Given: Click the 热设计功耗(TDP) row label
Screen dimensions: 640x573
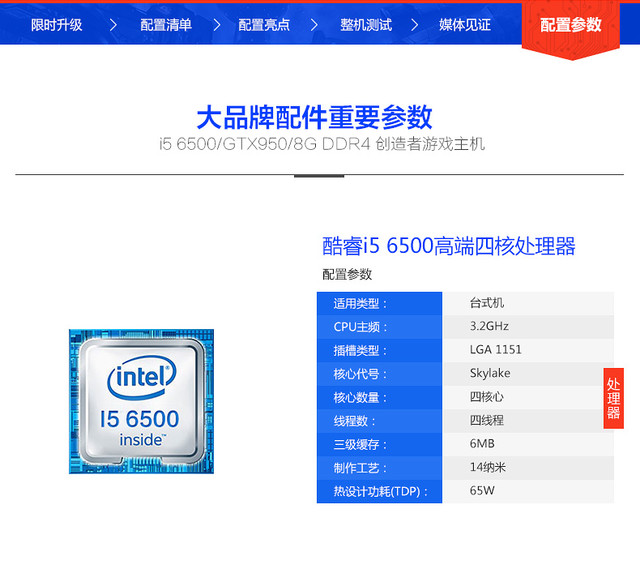Looking at the screenshot, I should pyautogui.click(x=380, y=491).
